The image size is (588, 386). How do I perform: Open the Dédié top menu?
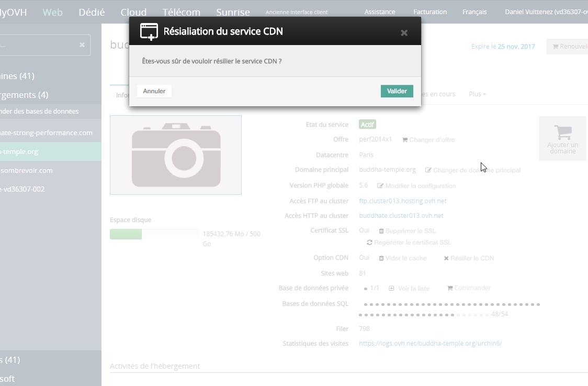pos(92,13)
